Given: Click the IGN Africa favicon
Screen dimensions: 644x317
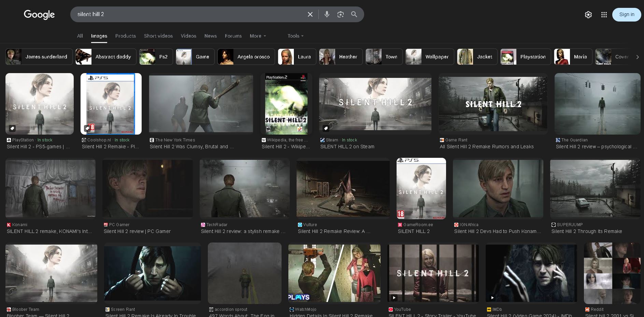Looking at the screenshot, I should click(456, 225).
